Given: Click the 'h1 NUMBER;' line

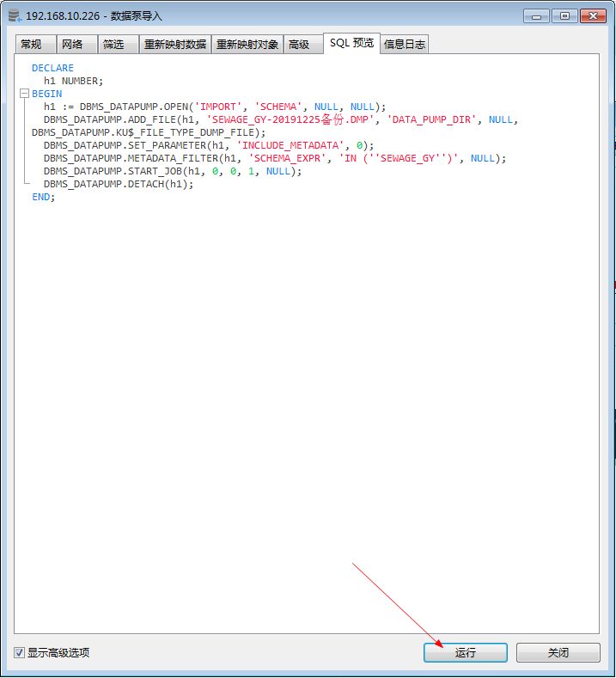Looking at the screenshot, I should [74, 81].
